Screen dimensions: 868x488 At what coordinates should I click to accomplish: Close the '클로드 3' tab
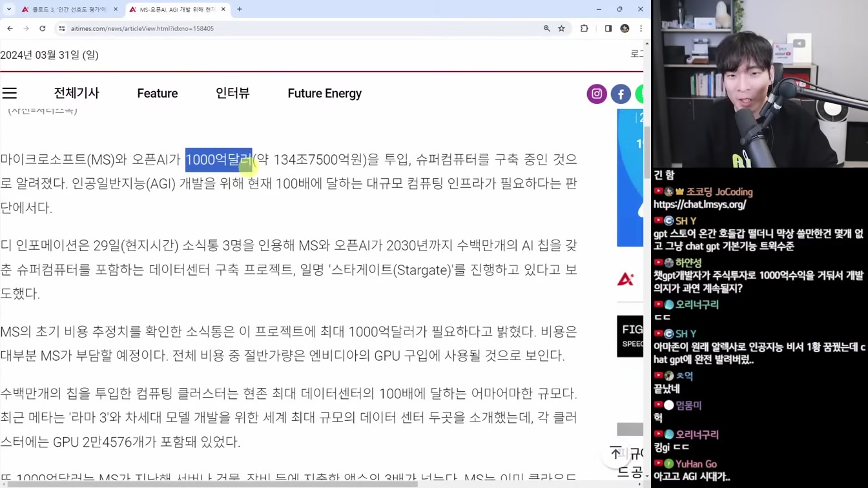pos(116,10)
